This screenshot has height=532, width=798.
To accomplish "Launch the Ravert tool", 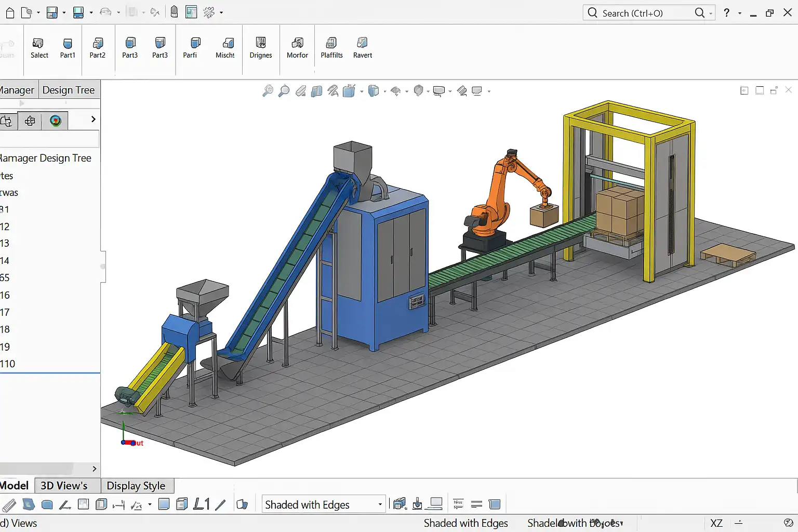I will point(362,44).
